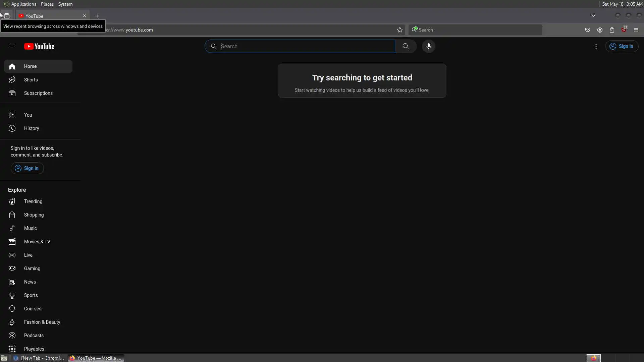Open Shorts from the sidebar

[x=31, y=80]
